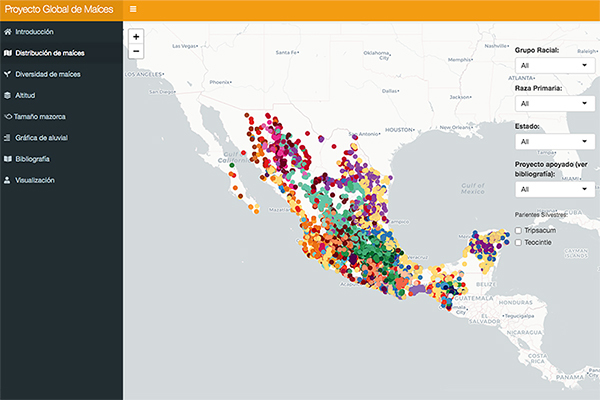Click the book icon beside Bibliografía
Screen dimensions: 600x400
pos(8,159)
